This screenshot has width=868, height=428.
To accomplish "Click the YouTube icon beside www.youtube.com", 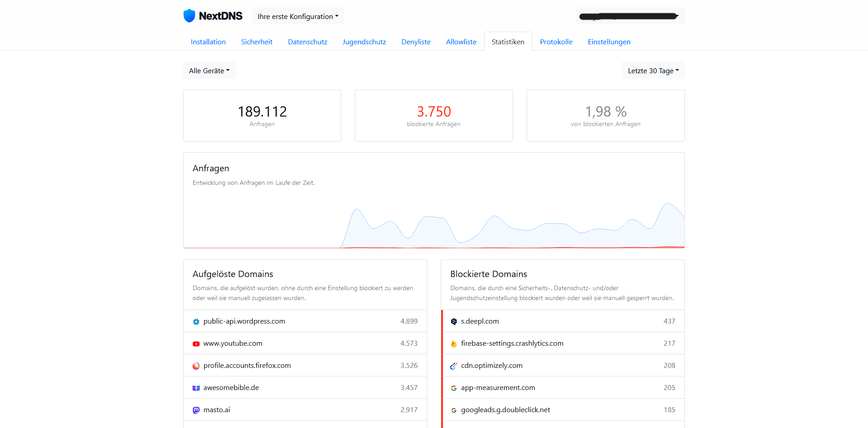I will (196, 344).
